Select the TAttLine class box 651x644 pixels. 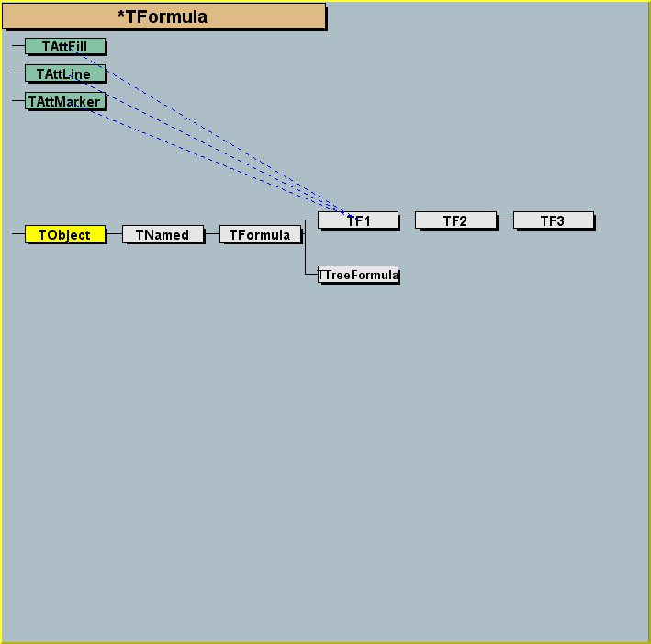[x=64, y=73]
